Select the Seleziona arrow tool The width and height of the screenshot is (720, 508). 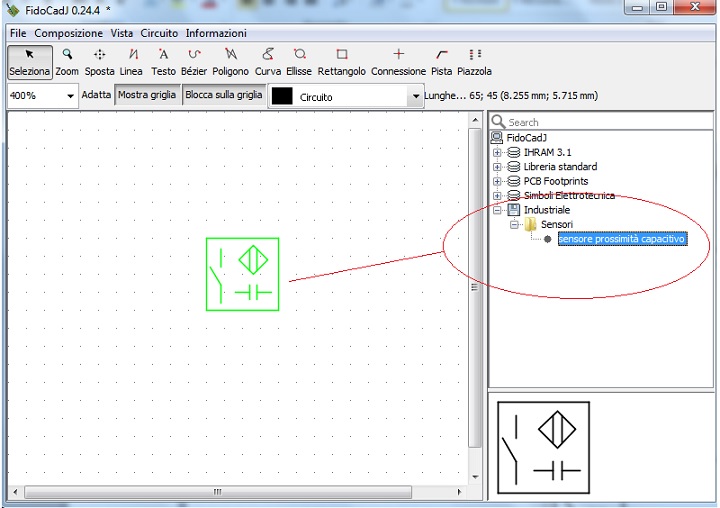(x=29, y=62)
